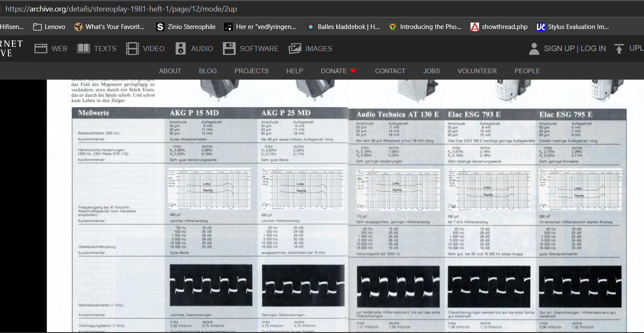Screen dimensions: 644x333
Task: Click Gutes Abtastverhalten comment text
Action: click(x=188, y=139)
